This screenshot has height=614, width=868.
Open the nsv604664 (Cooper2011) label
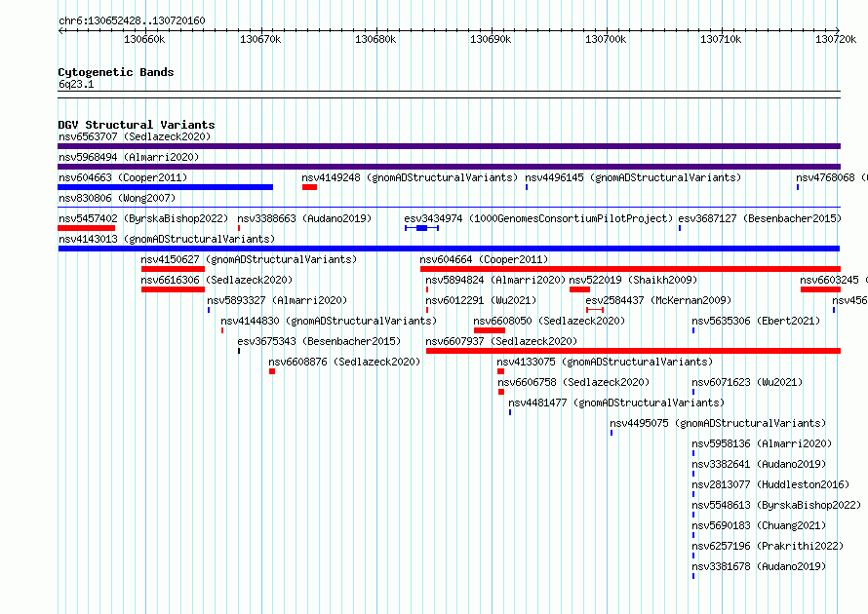tap(484, 259)
